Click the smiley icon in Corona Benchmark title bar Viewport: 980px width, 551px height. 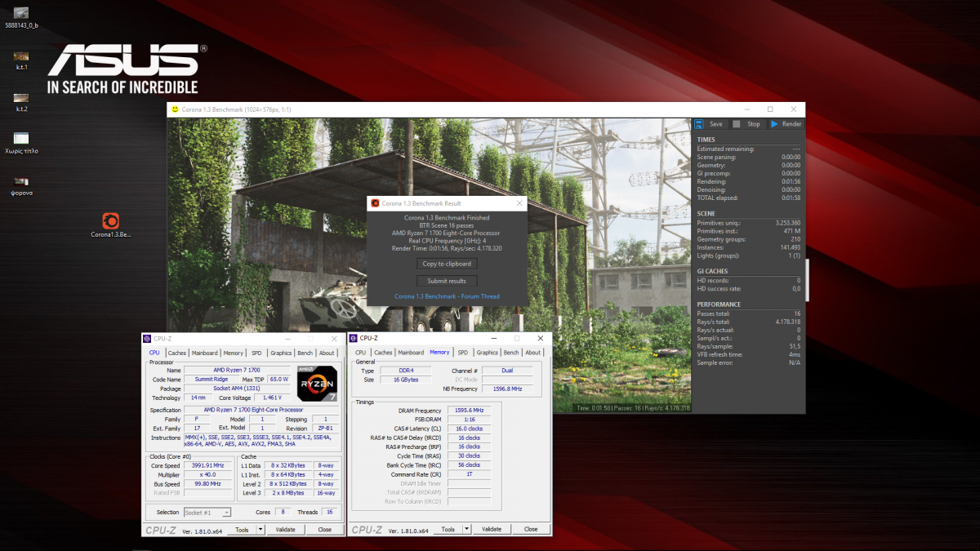174,109
